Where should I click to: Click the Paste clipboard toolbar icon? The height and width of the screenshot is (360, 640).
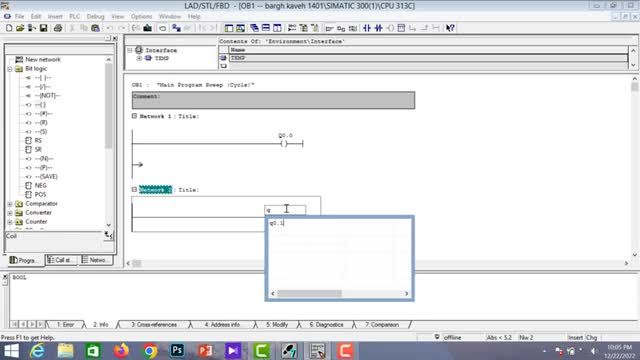(95, 28)
